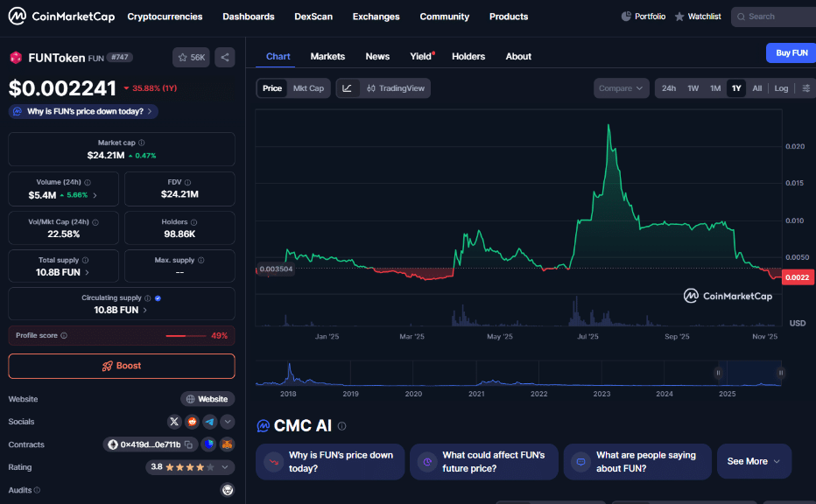This screenshot has width=816, height=504.
Task: Add token via MetaMask fox icon
Action: [227, 444]
